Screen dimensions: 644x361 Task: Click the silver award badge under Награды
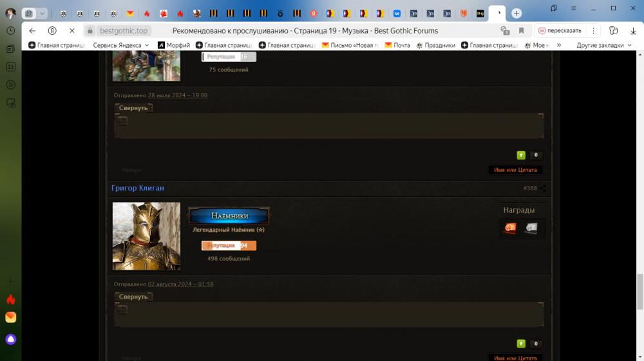[530, 228]
